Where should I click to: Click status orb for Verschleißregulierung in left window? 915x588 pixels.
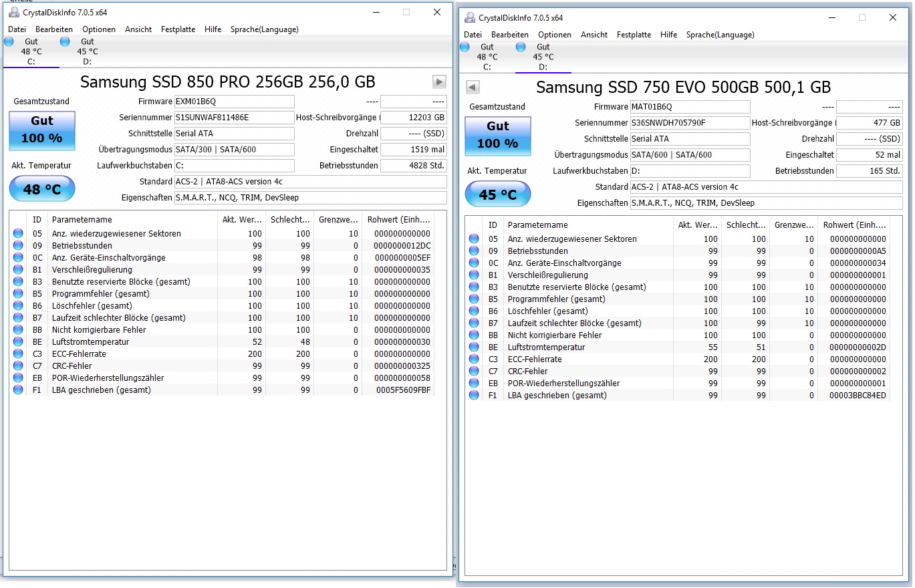18,270
